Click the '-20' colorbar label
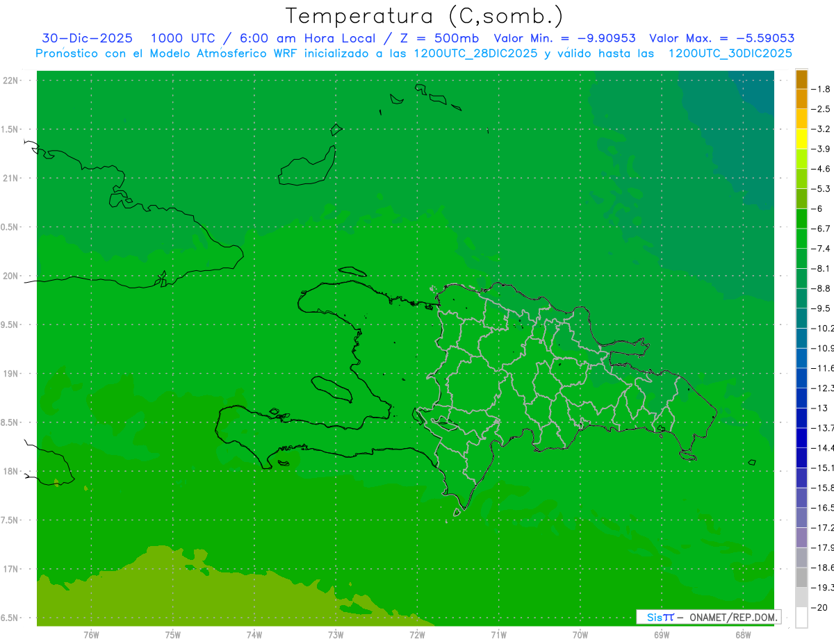 click(819, 607)
